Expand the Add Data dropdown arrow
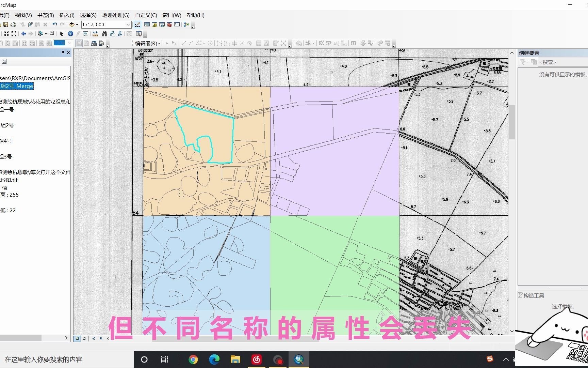Viewport: 588px width, 368px height. pos(77,25)
